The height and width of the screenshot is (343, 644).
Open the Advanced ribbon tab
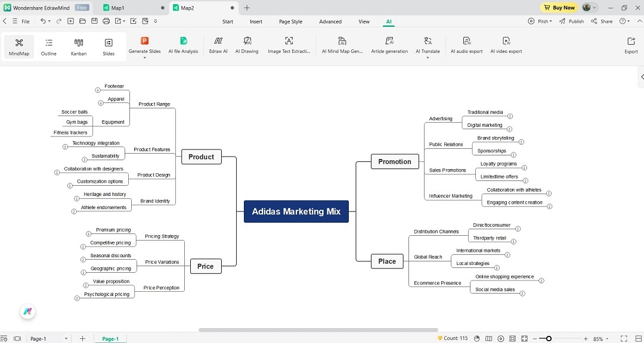[x=330, y=21]
